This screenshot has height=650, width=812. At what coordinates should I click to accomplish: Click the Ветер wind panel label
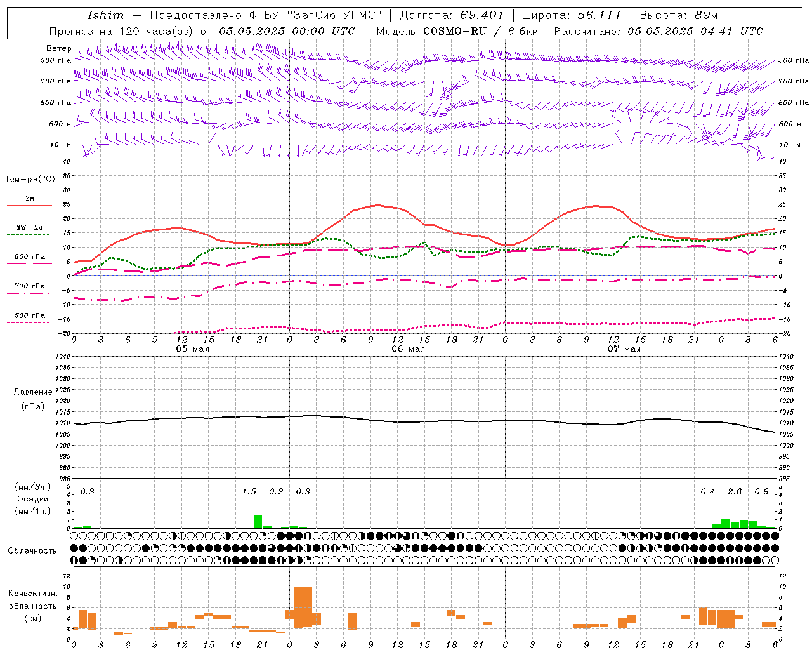pos(58,48)
